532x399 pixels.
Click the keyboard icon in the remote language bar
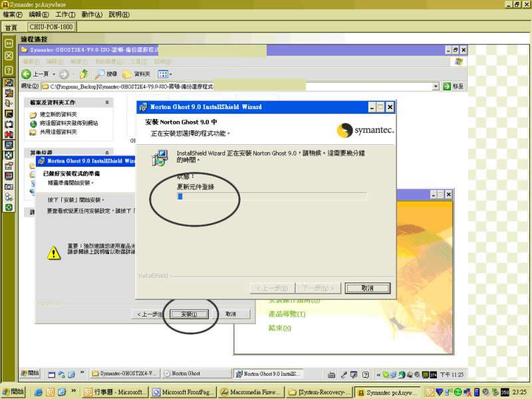point(331,374)
